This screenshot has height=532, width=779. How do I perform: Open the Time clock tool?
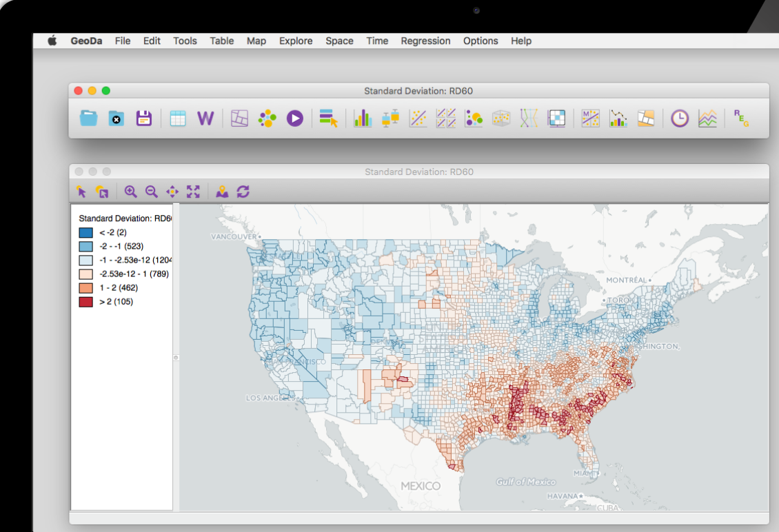pos(680,119)
